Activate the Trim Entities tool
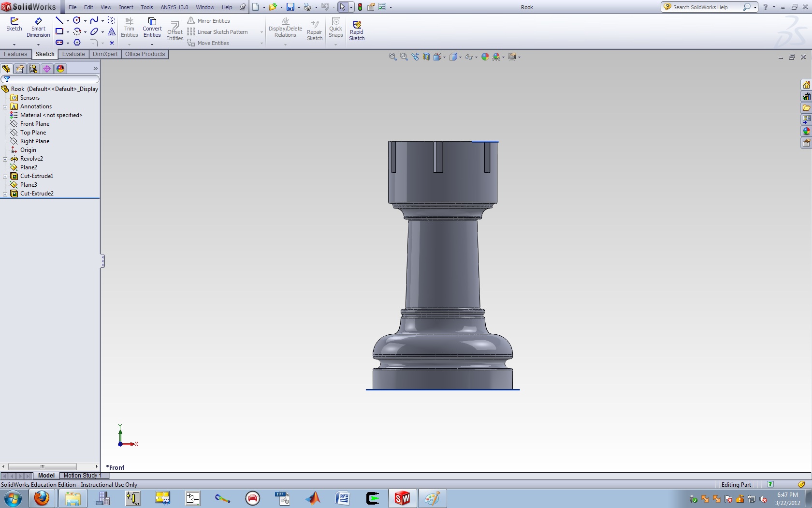Screen dimensions: 812x508 (x=129, y=28)
